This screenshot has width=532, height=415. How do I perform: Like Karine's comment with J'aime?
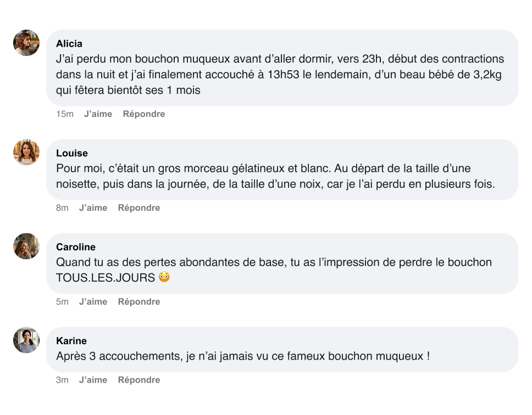coord(93,379)
